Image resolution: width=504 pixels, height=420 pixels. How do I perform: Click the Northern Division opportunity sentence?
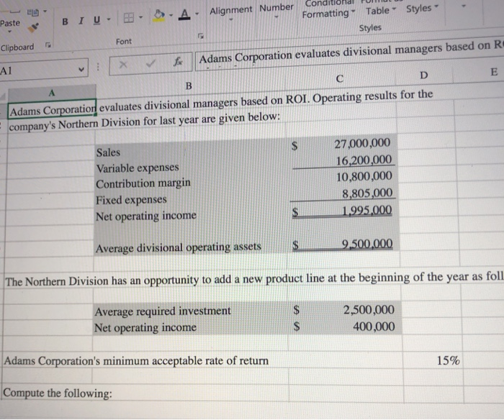(x=254, y=279)
